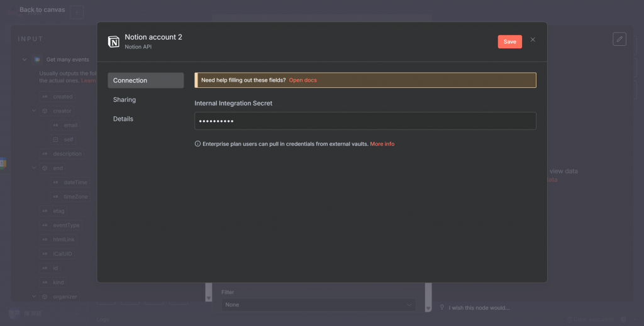Select the organizer object pill
This screenshot has width=644, height=326.
click(60, 297)
